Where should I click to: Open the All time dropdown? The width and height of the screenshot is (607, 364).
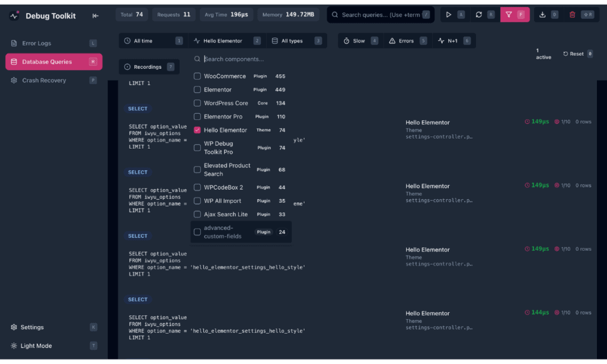[x=154, y=41]
